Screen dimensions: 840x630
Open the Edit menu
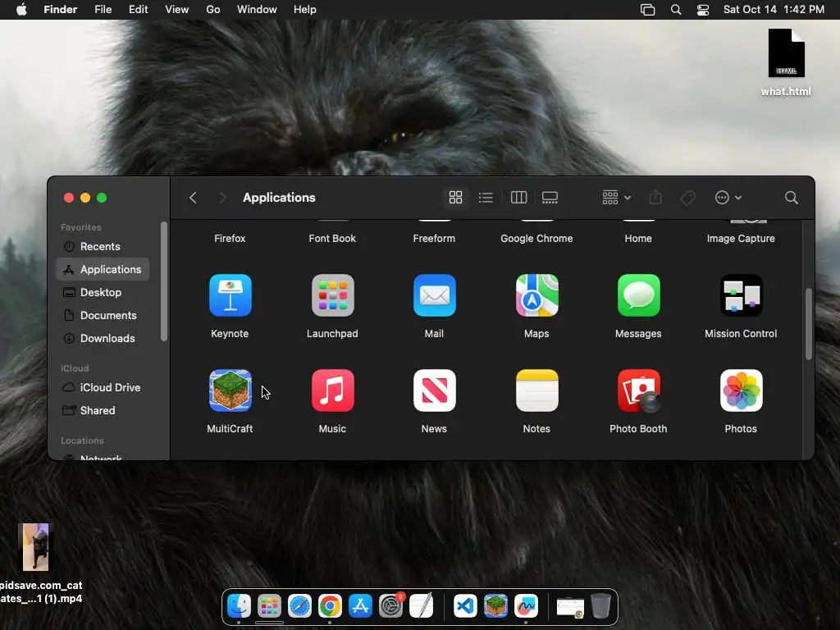(138, 10)
